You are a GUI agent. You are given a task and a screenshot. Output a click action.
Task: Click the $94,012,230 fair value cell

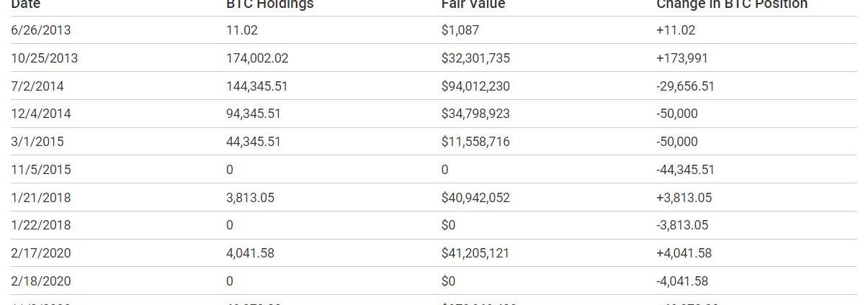(475, 86)
